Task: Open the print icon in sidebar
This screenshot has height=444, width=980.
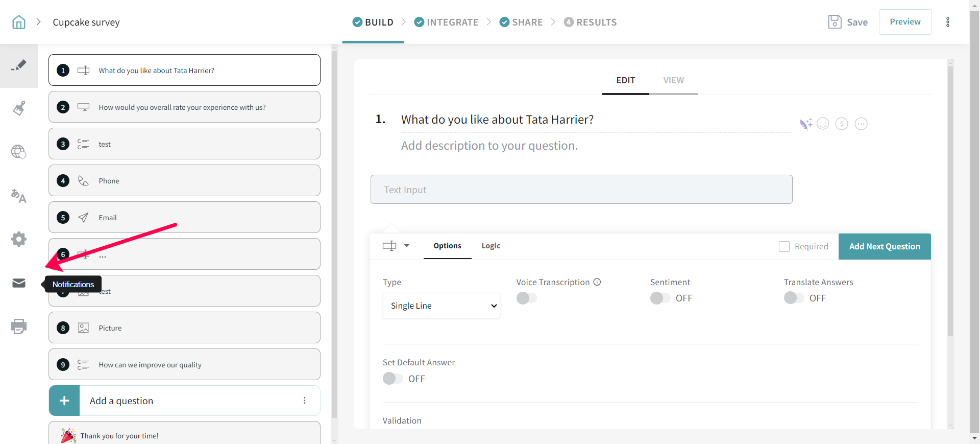Action: coord(19,326)
